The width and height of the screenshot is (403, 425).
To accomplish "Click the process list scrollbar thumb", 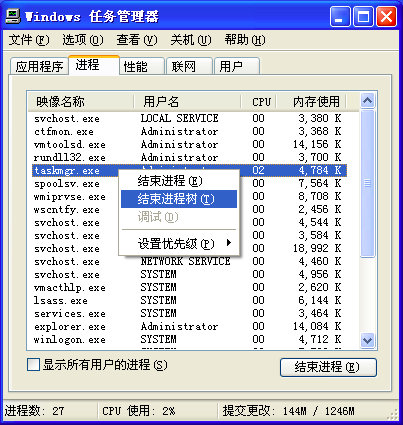I will [368, 183].
